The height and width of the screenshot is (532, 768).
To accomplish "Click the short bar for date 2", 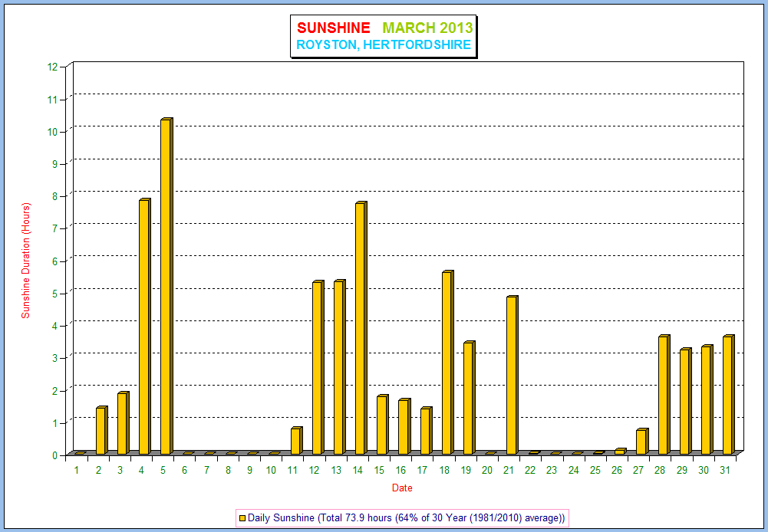I will pos(101,431).
